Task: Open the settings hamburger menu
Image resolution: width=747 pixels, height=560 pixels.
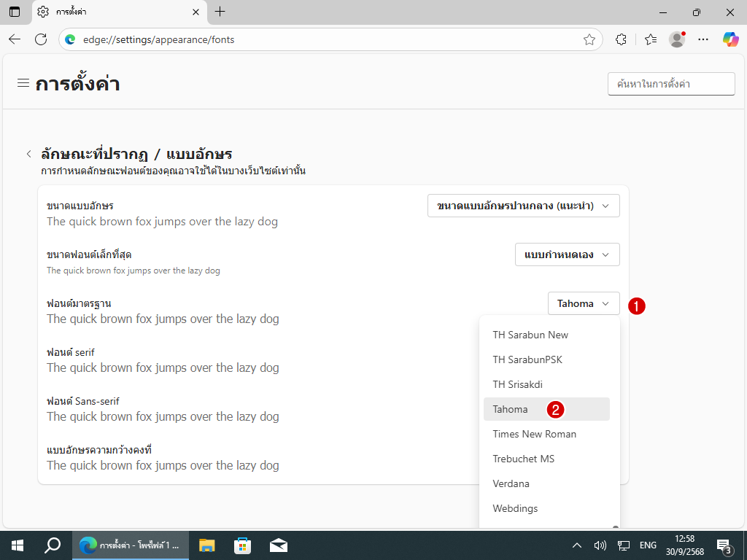Action: 23,83
